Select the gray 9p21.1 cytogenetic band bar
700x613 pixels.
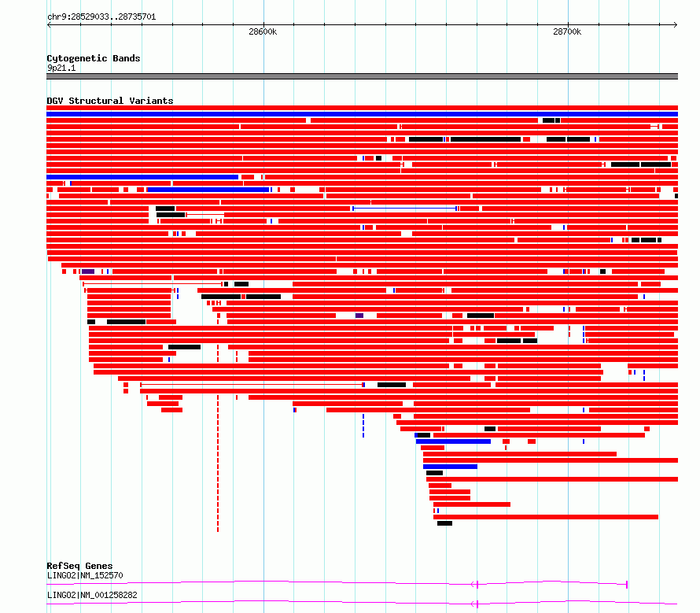(362, 76)
